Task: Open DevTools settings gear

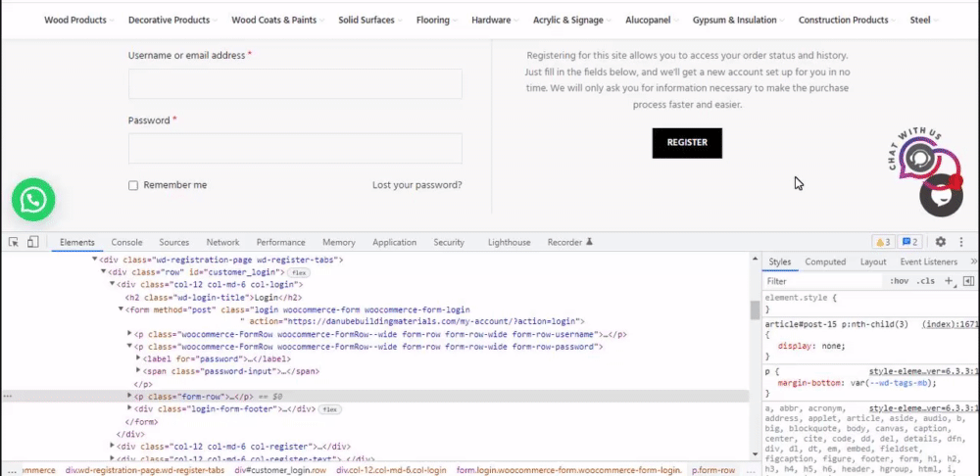Action: point(940,242)
